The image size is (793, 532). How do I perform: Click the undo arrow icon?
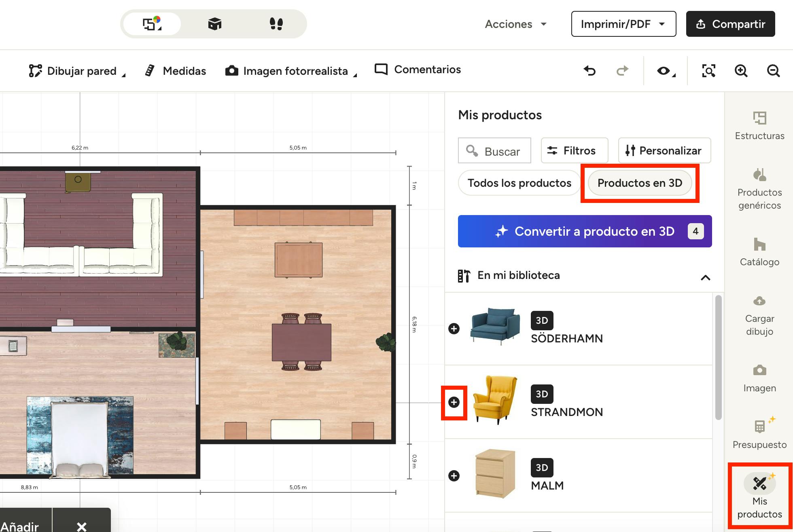pyautogui.click(x=589, y=71)
